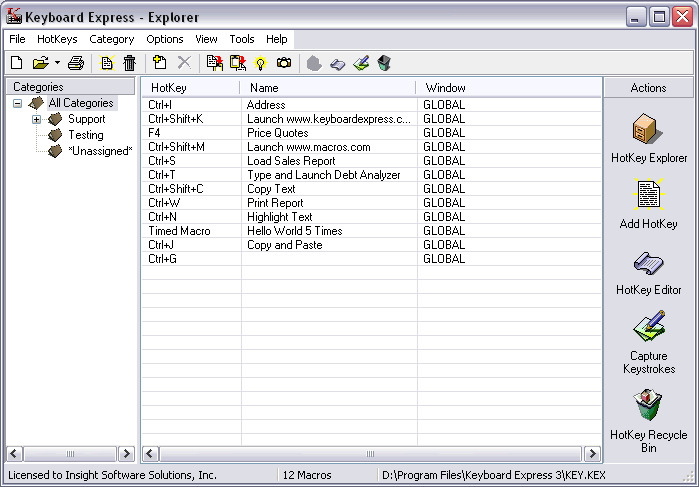
Task: Click the camera toolbar icon
Action: 284,63
